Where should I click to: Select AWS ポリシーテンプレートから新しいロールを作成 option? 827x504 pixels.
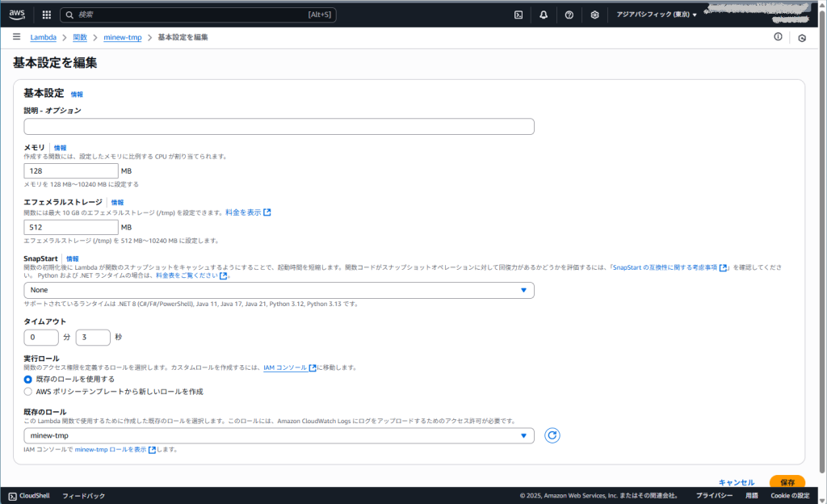tap(28, 392)
